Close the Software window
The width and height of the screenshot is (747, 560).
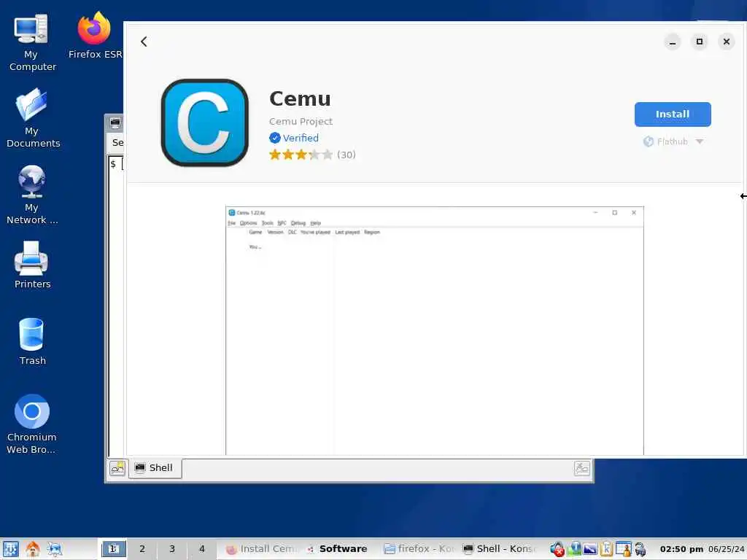pos(726,42)
